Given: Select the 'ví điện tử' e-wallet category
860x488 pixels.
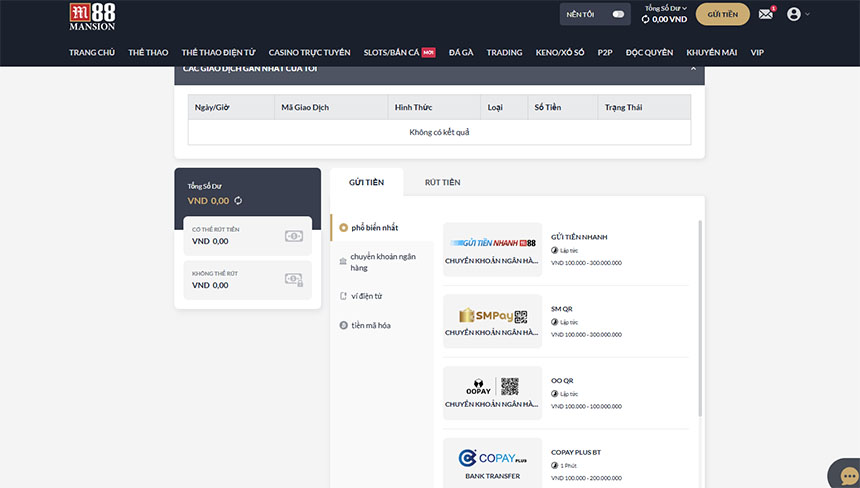Looking at the screenshot, I should click(x=366, y=296).
